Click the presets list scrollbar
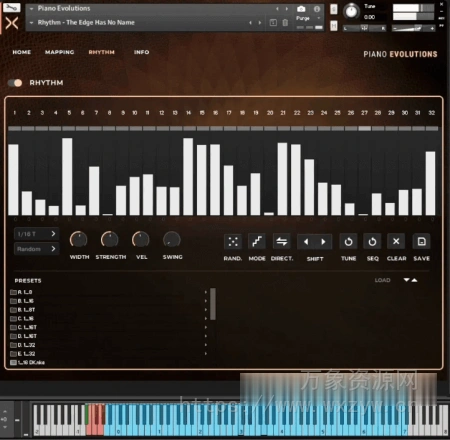This screenshot has height=440, width=450. click(x=213, y=304)
